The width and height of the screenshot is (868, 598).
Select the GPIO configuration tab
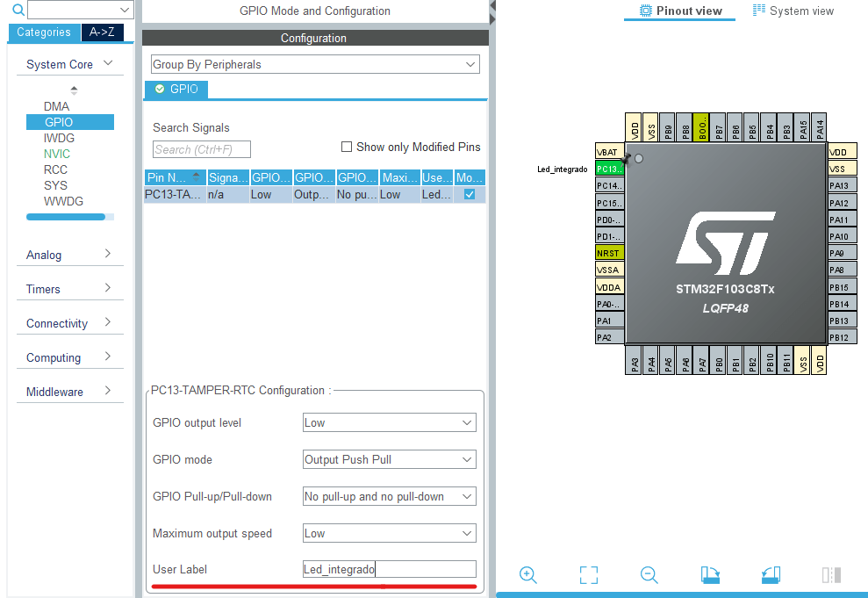176,90
